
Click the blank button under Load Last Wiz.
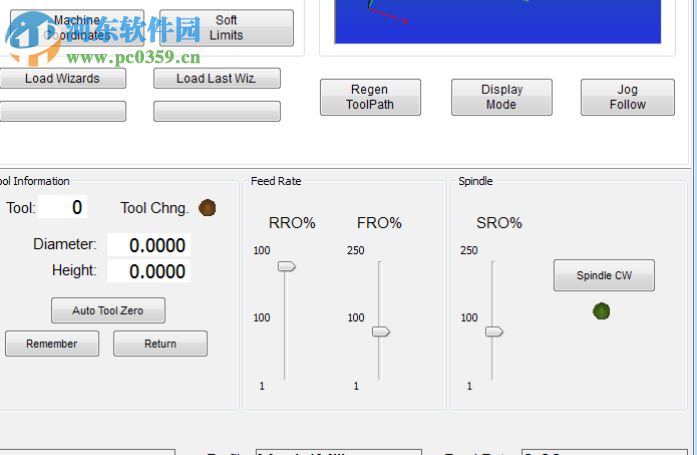(x=217, y=111)
